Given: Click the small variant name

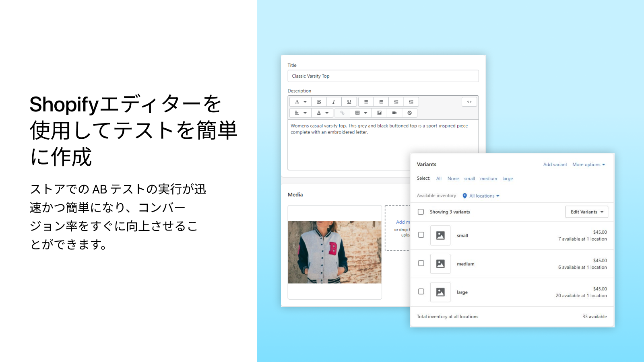Looking at the screenshot, I should (x=462, y=236).
